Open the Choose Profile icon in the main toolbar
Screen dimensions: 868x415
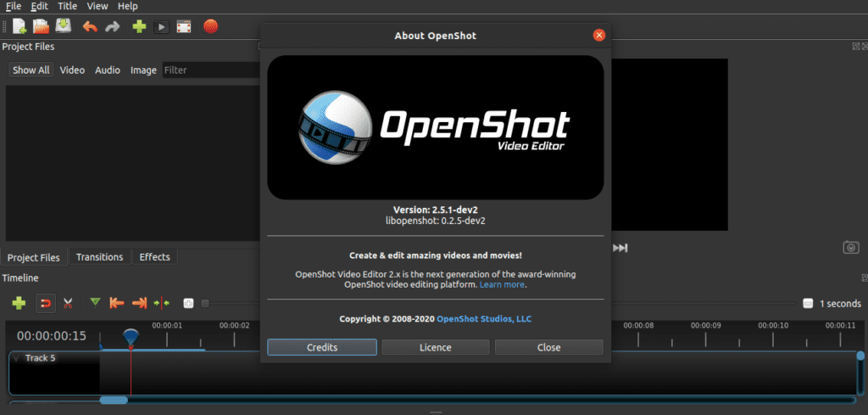coord(161,26)
